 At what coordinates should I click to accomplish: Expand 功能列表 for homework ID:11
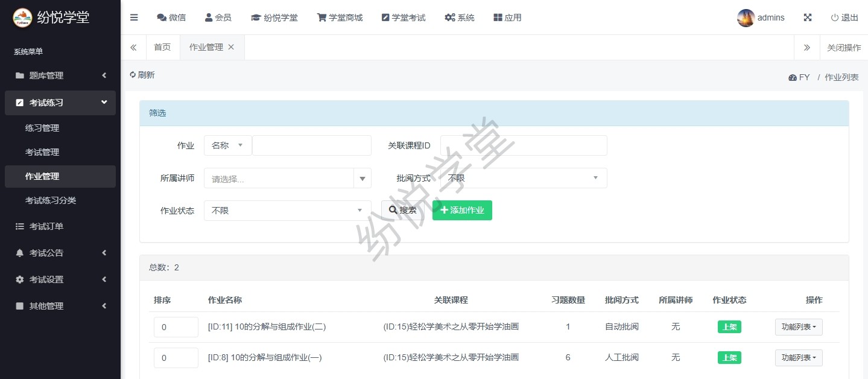pyautogui.click(x=798, y=326)
